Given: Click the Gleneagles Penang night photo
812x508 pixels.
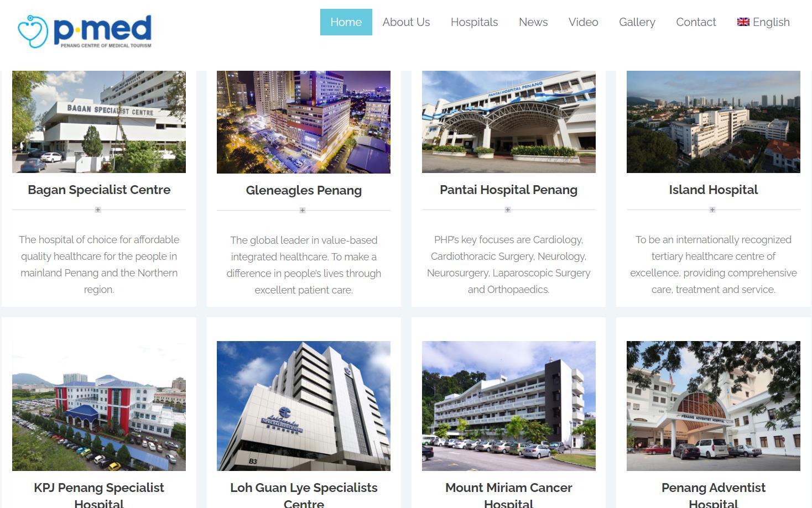Looking at the screenshot, I should (304, 122).
